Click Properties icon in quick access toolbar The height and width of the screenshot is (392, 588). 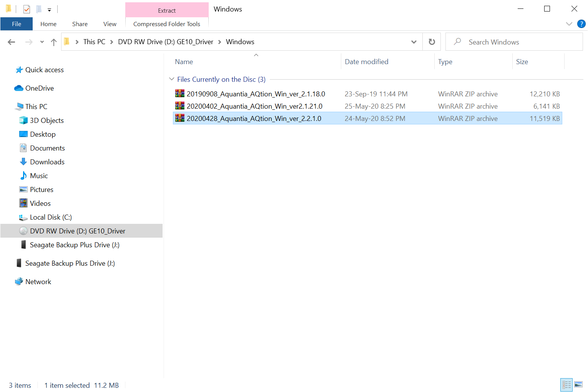(x=27, y=9)
